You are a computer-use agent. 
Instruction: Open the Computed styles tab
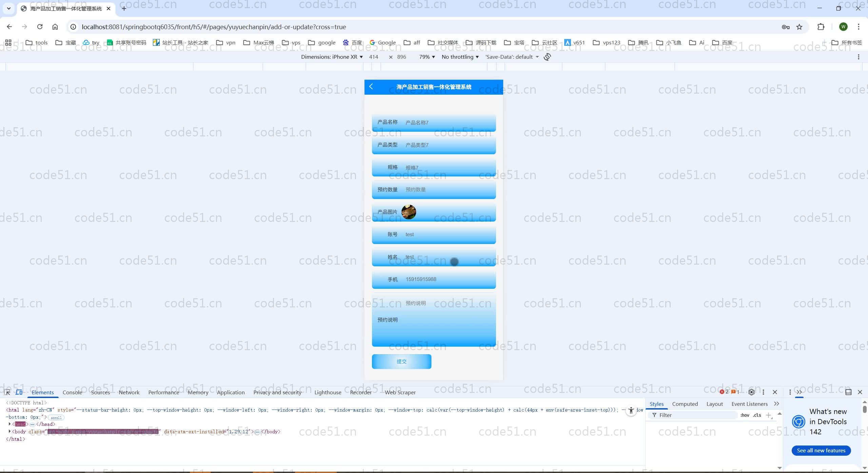[685, 404]
